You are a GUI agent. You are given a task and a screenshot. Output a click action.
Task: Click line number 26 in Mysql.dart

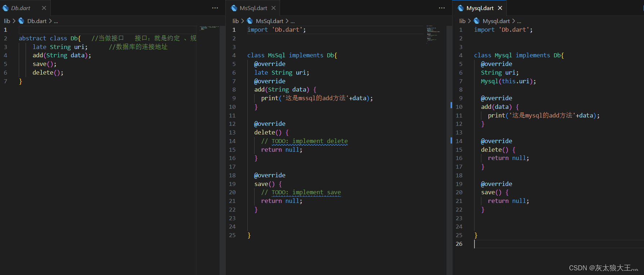459,244
